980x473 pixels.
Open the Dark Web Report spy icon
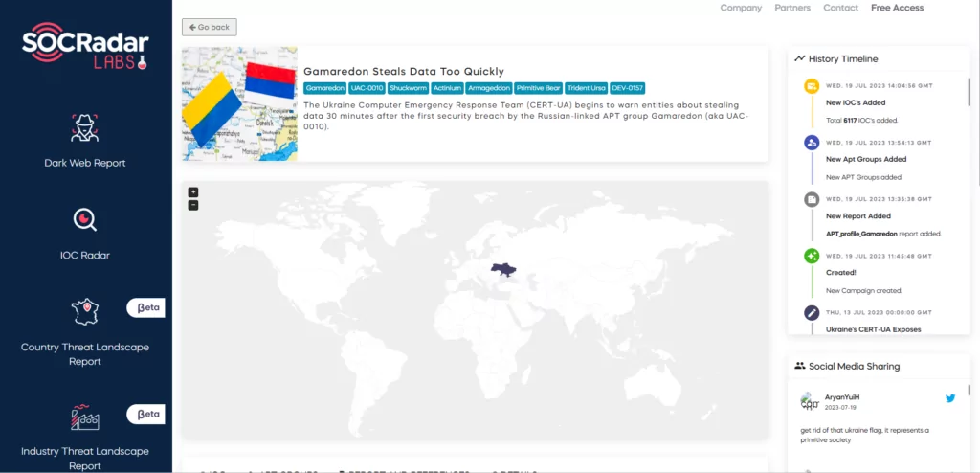pyautogui.click(x=84, y=128)
